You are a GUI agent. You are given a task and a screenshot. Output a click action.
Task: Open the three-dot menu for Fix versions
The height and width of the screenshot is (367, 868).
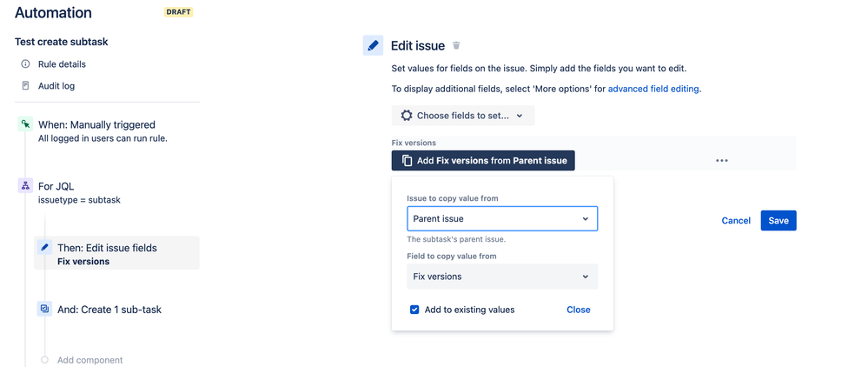[721, 161]
